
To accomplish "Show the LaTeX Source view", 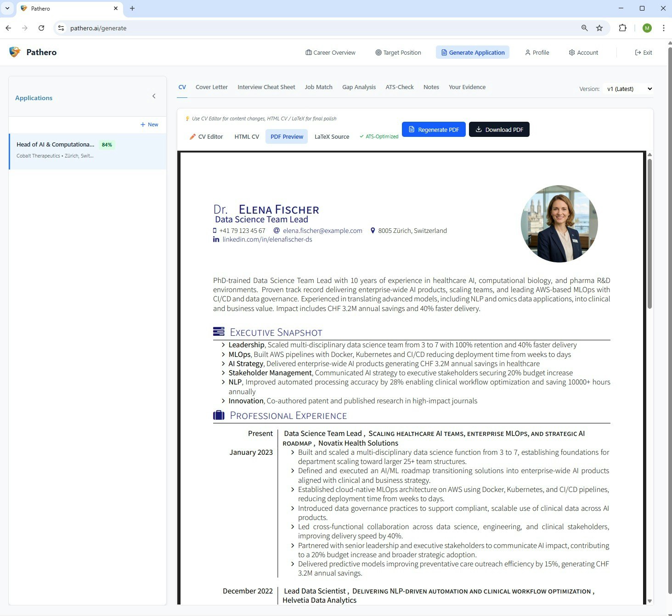I will coord(332,136).
